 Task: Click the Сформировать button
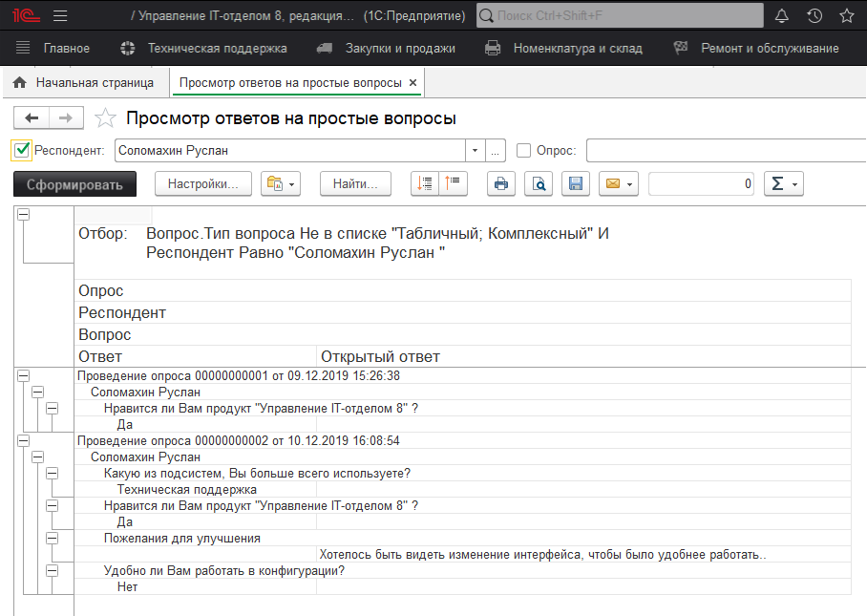(x=74, y=183)
